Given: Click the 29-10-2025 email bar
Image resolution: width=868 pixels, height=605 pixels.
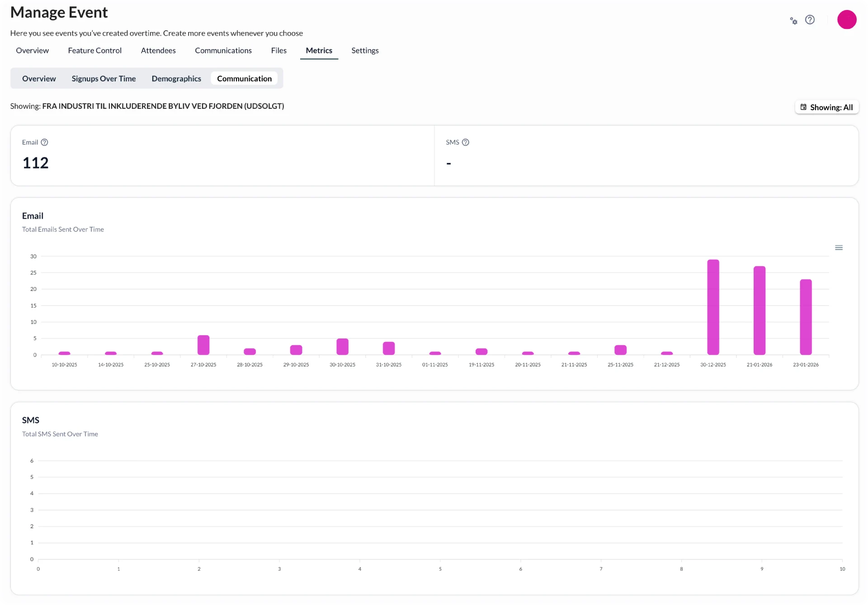Looking at the screenshot, I should [296, 350].
